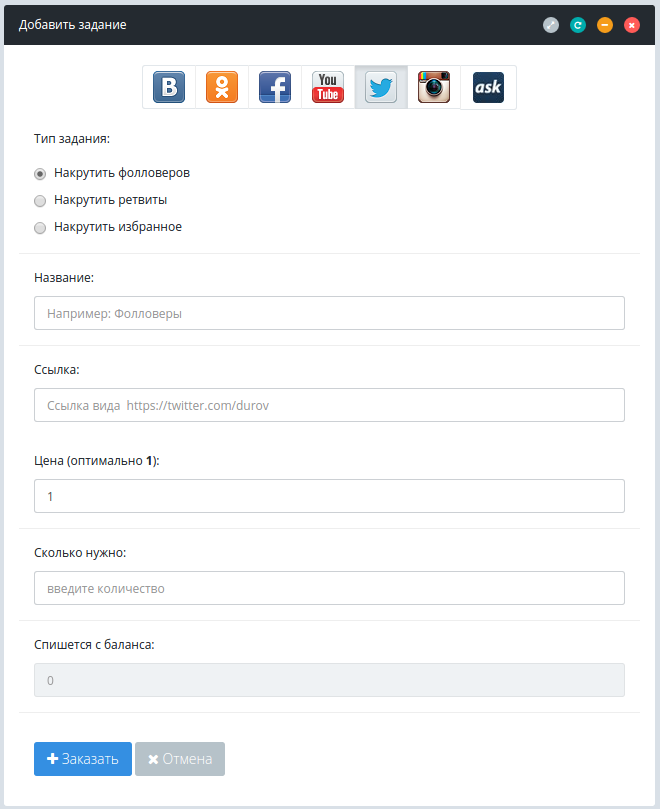Image resolution: width=660 pixels, height=809 pixels.
Task: Focus the Сколько нужно quantity field
Action: point(329,588)
